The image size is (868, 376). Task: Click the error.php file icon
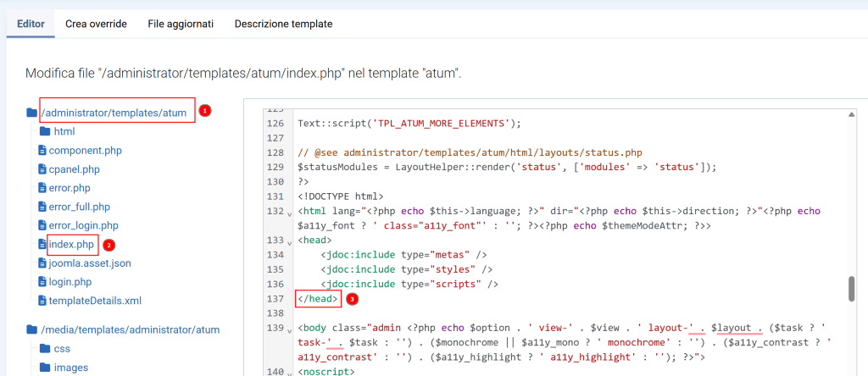(42, 188)
